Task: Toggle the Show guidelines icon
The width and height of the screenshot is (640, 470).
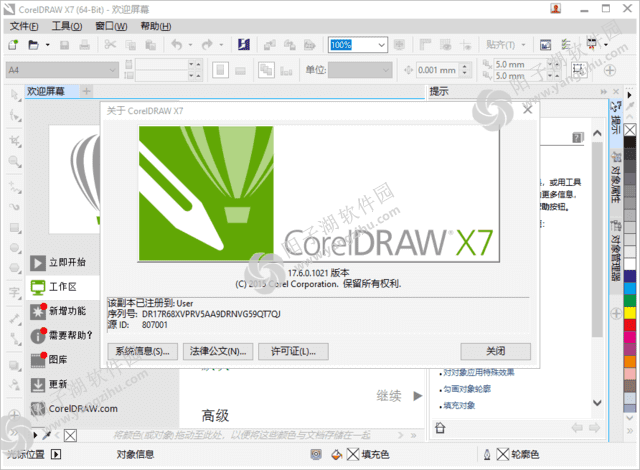Action: (466, 44)
